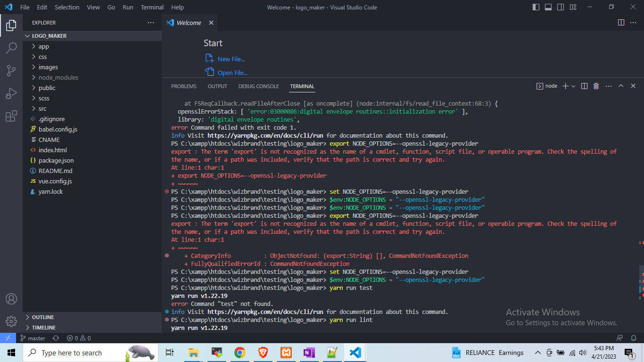Open the Terminal menu
The width and height of the screenshot is (644, 362).
152,7
